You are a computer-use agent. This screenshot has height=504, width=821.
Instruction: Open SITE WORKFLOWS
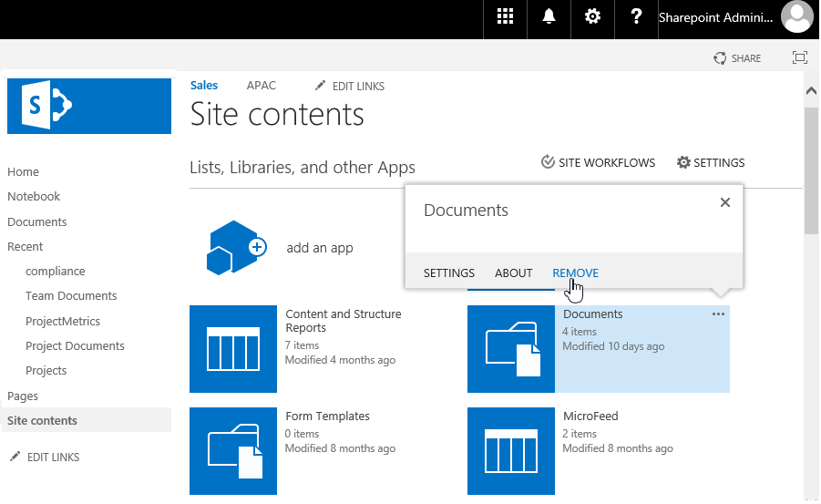pos(598,162)
